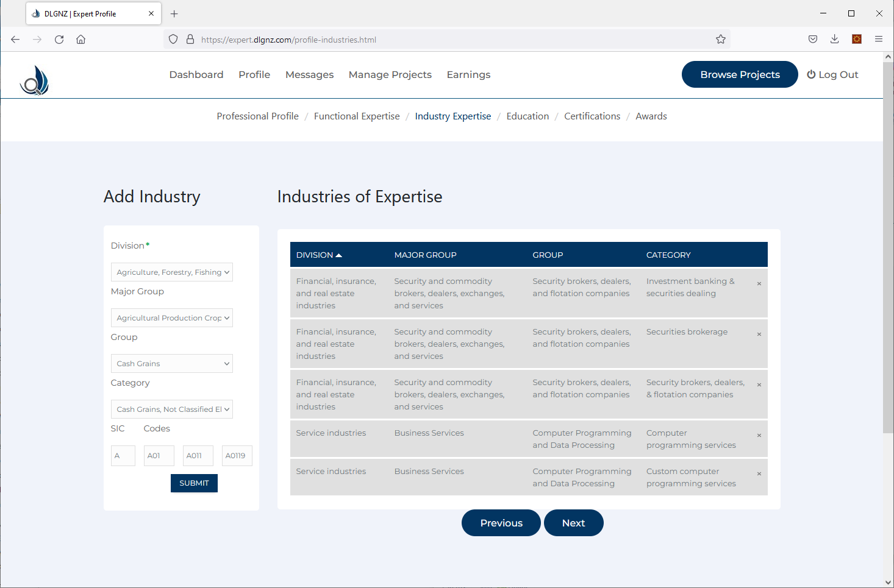894x588 pixels.
Task: Click the browser forward arrow
Action: coord(37,40)
